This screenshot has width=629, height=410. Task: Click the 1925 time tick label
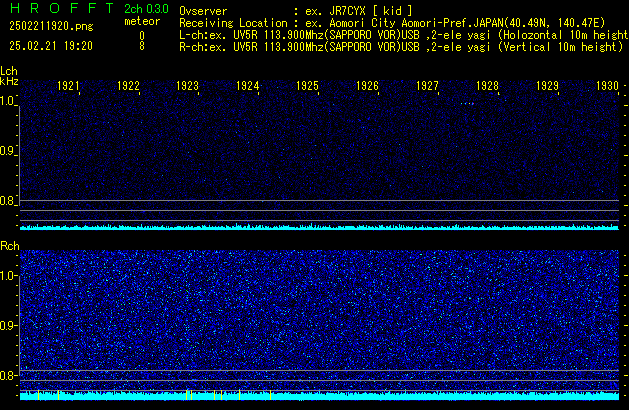(307, 86)
